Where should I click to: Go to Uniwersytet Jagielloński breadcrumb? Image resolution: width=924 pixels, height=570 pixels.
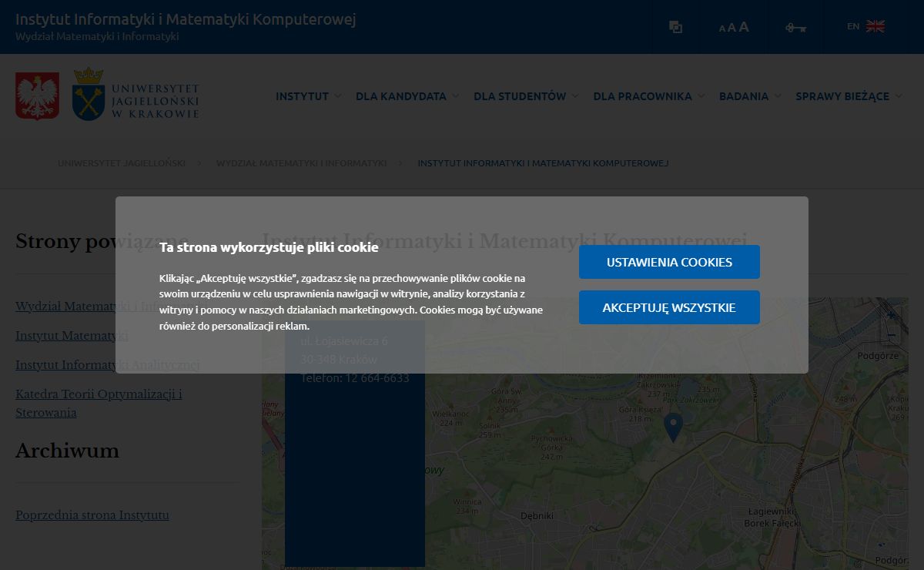(122, 163)
